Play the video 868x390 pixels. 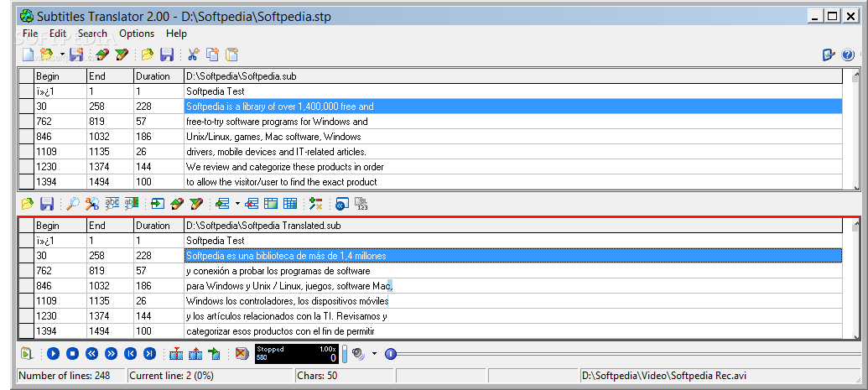53,353
